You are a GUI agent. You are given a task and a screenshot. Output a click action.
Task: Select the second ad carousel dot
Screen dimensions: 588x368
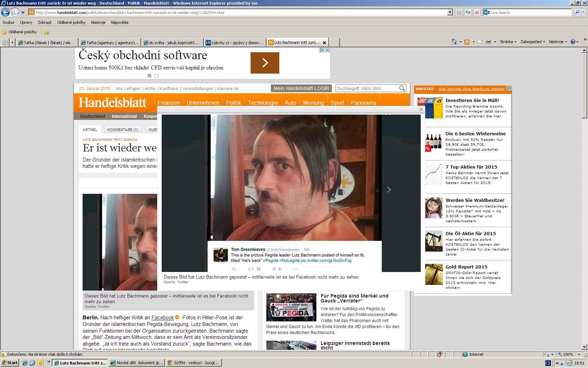[157, 76]
